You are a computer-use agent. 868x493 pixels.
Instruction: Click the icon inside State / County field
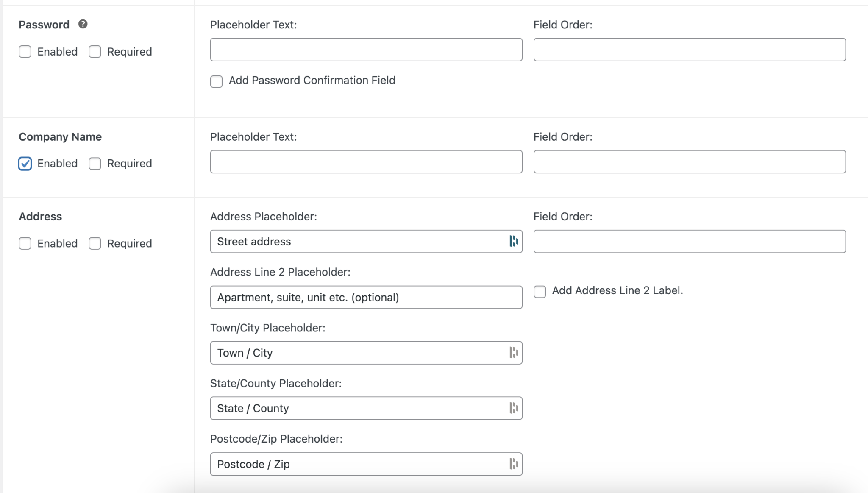pyautogui.click(x=514, y=408)
